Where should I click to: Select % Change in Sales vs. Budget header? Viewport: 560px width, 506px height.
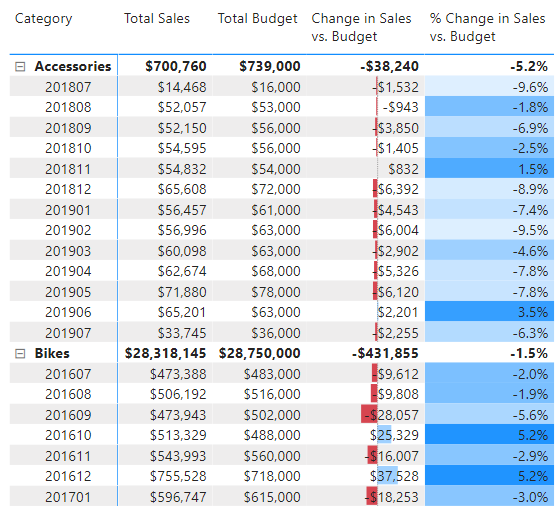click(487, 27)
